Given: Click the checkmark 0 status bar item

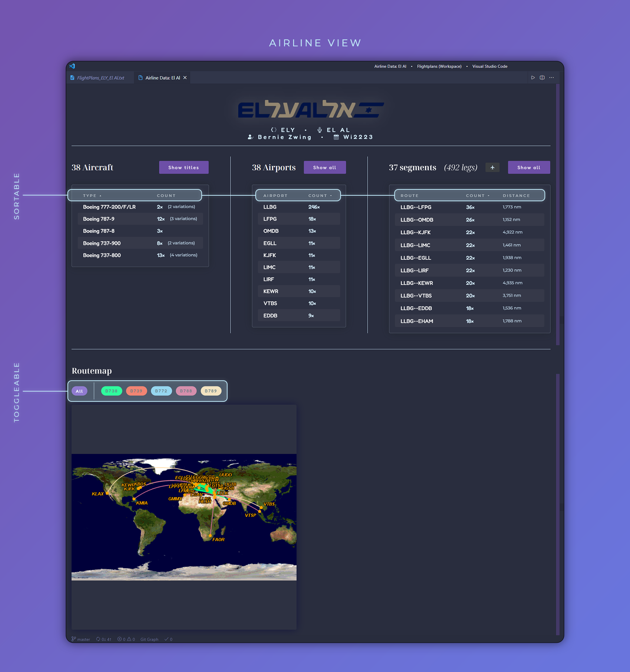Looking at the screenshot, I should tap(169, 639).
